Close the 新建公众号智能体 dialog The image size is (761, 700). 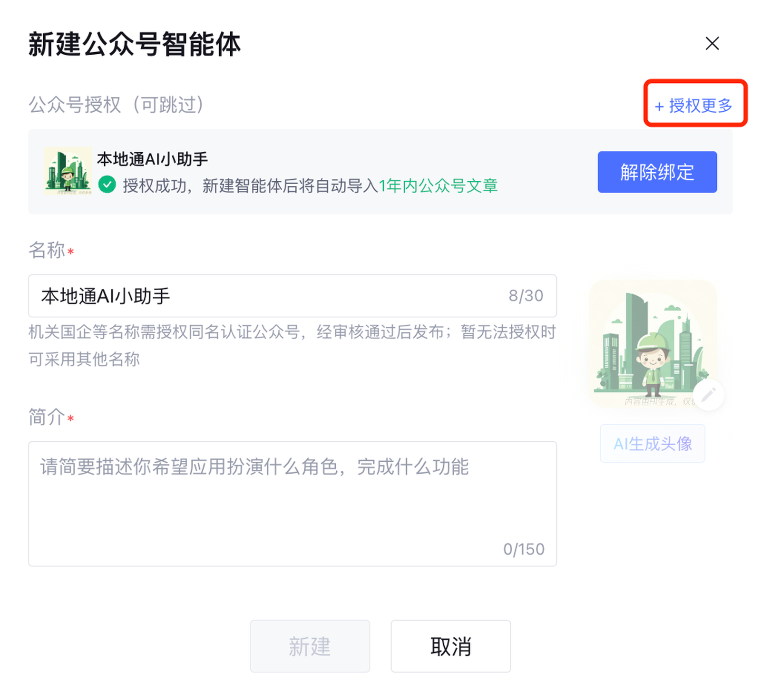coord(712,44)
